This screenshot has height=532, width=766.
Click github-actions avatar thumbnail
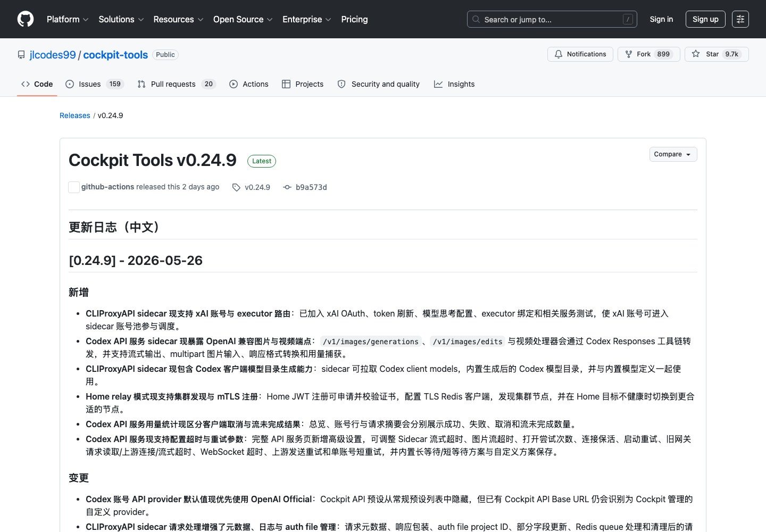(74, 187)
